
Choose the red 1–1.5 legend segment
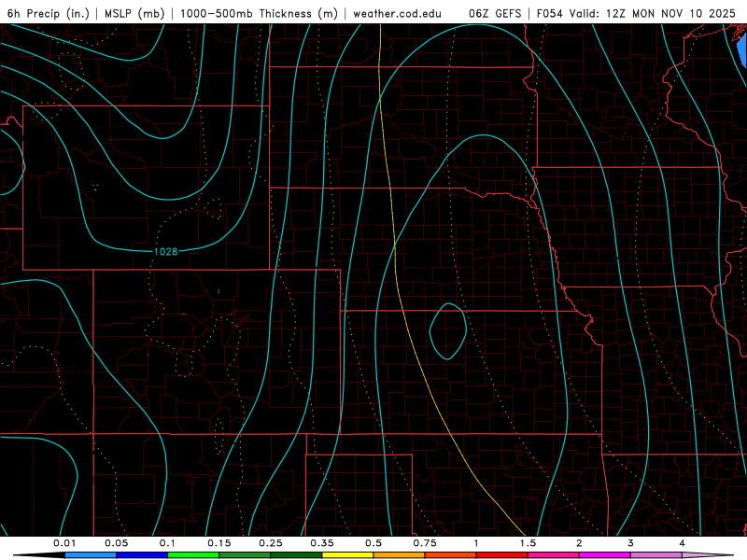tap(502, 555)
